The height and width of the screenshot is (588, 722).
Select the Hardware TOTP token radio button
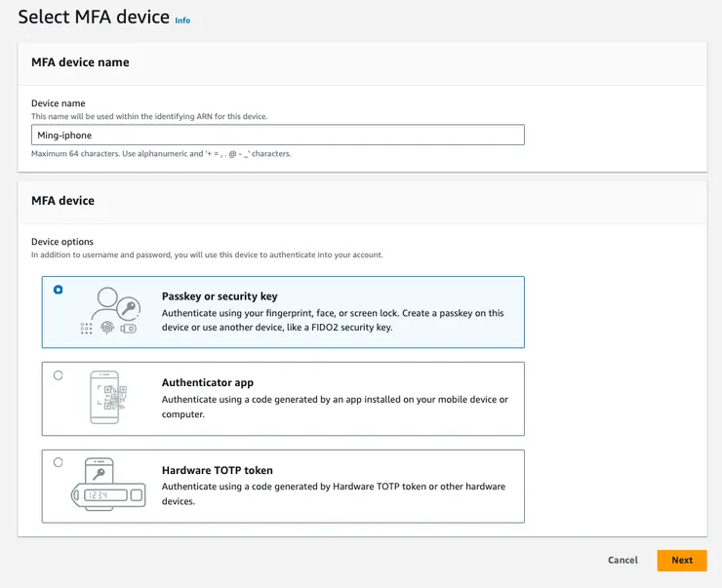[x=59, y=462]
